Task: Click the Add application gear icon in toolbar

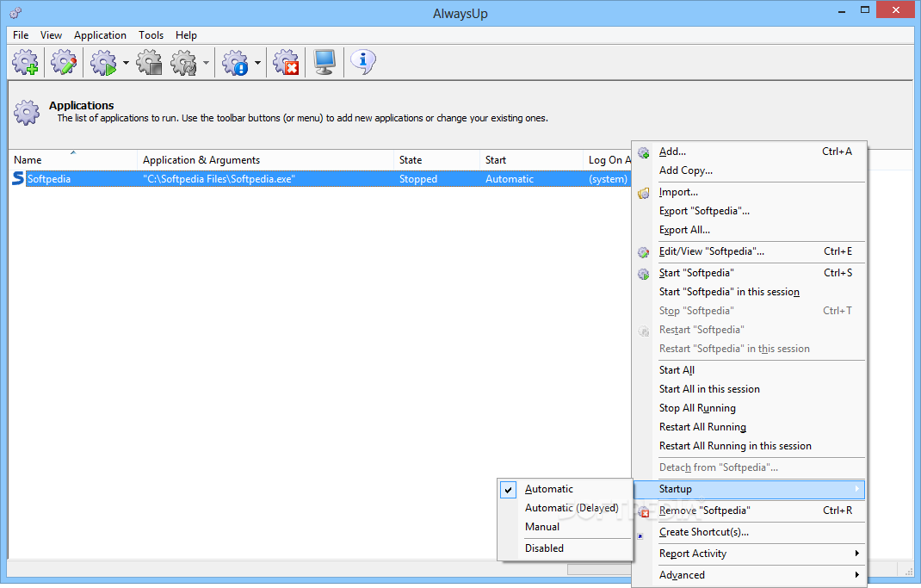Action: [x=26, y=62]
